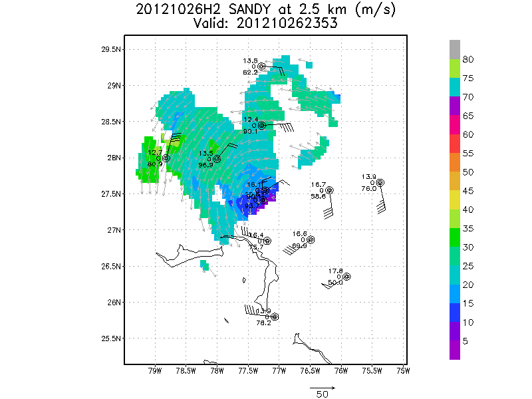The height and width of the screenshot is (399, 532).
Task: Click the dropsonde marker labeled 62.2
Action: (x=261, y=66)
